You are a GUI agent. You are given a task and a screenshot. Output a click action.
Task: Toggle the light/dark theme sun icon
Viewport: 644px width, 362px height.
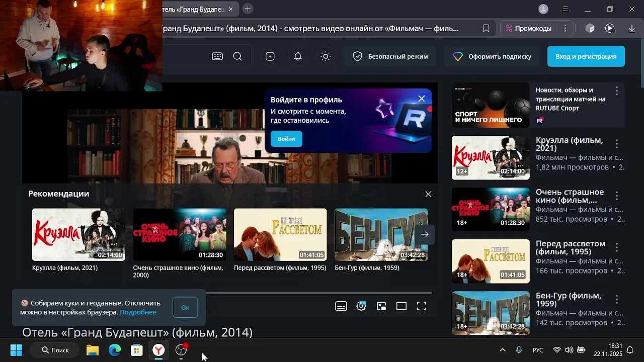pos(326,56)
